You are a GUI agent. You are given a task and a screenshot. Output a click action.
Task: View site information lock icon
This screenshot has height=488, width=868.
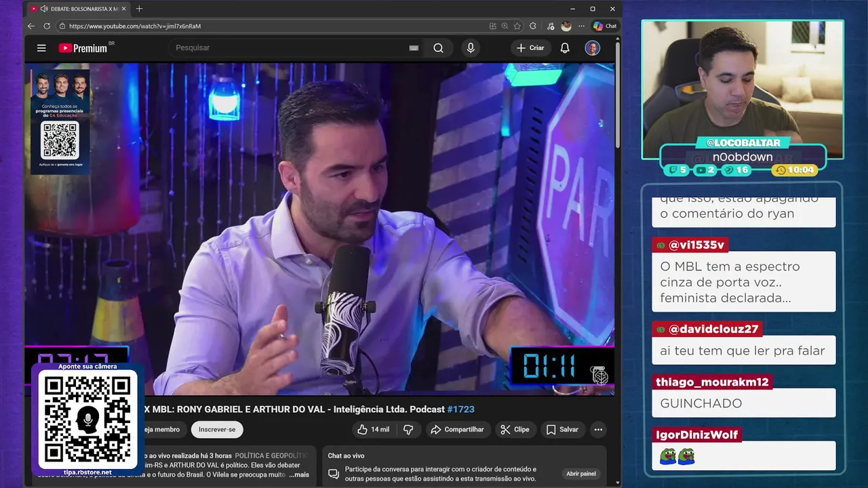(x=62, y=26)
